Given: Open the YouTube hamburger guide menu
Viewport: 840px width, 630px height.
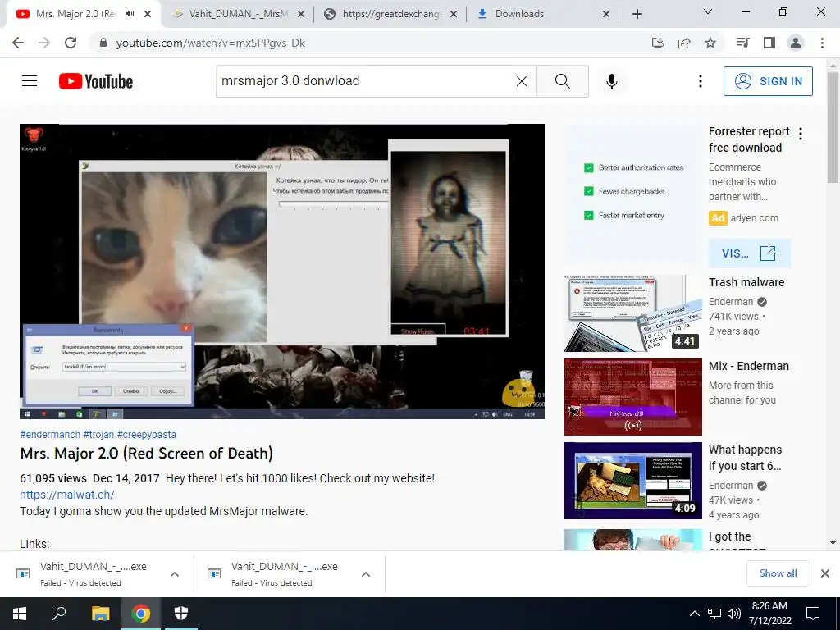Looking at the screenshot, I should tap(30, 81).
